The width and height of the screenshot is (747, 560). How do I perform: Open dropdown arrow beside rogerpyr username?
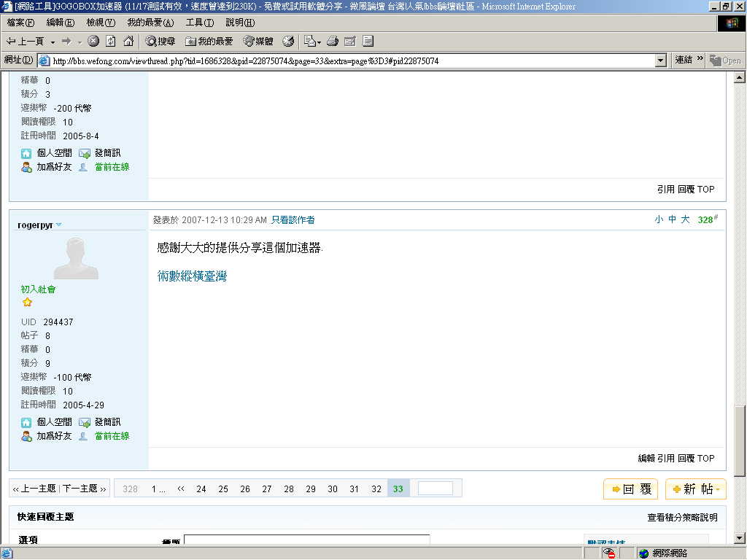point(59,225)
